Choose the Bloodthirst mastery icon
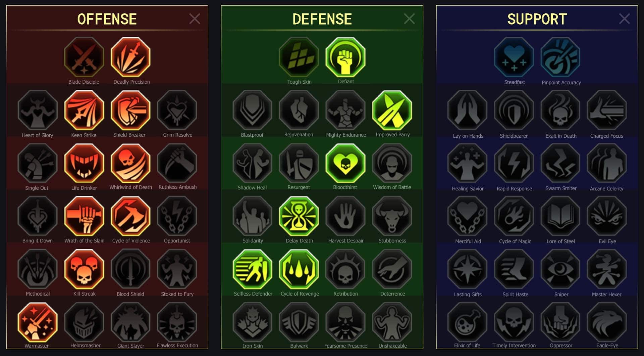 tap(345, 164)
